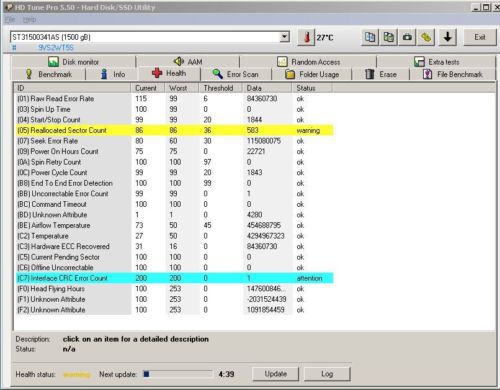
Task: Click the ID column header
Action: 73,88
